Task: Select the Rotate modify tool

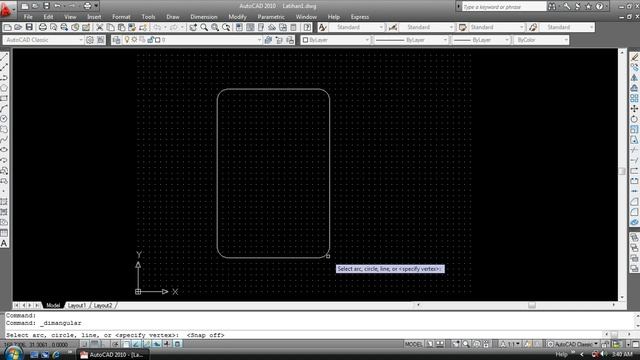Action: [634, 119]
